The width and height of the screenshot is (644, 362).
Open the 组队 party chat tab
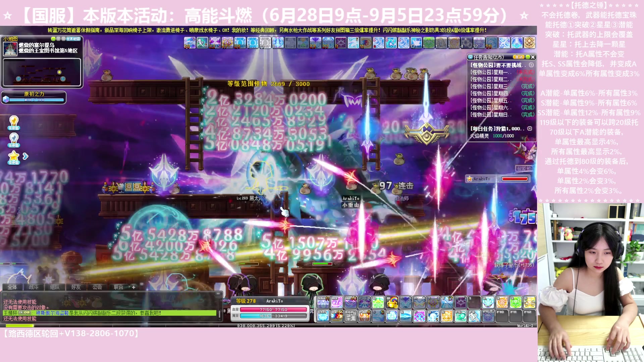[55, 287]
